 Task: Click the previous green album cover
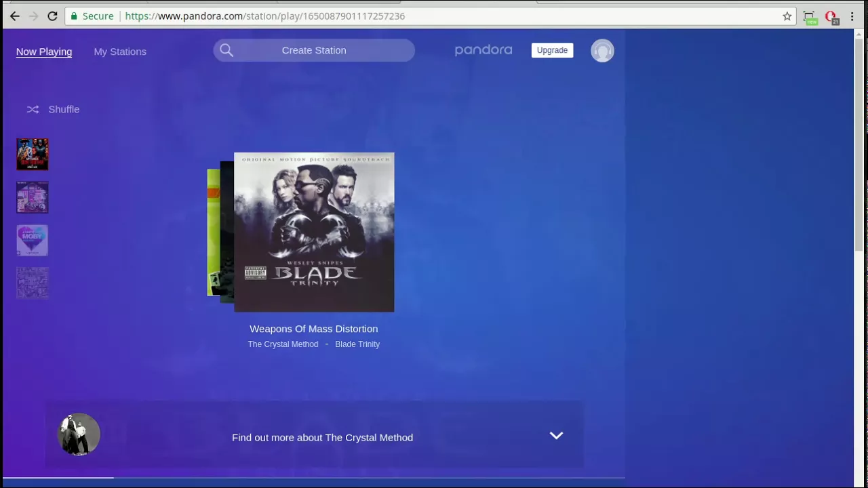tap(213, 232)
